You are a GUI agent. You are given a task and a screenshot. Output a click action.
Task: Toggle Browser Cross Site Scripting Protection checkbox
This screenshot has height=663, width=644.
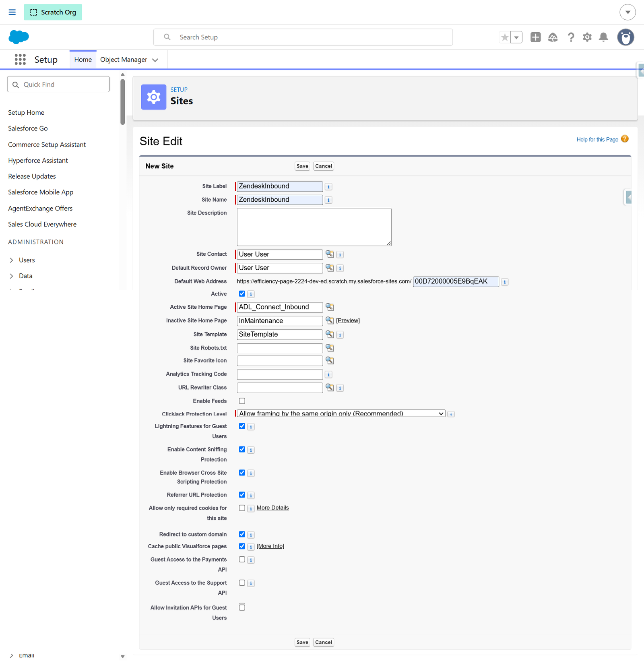[242, 473]
